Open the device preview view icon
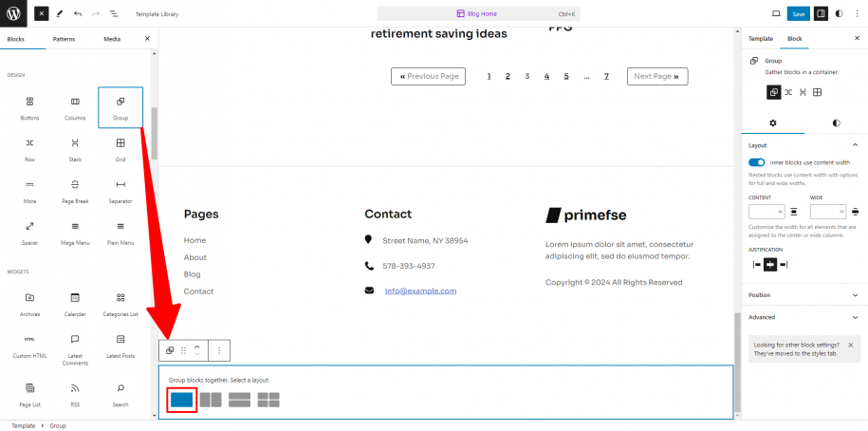This screenshot has height=431, width=868. (x=776, y=14)
